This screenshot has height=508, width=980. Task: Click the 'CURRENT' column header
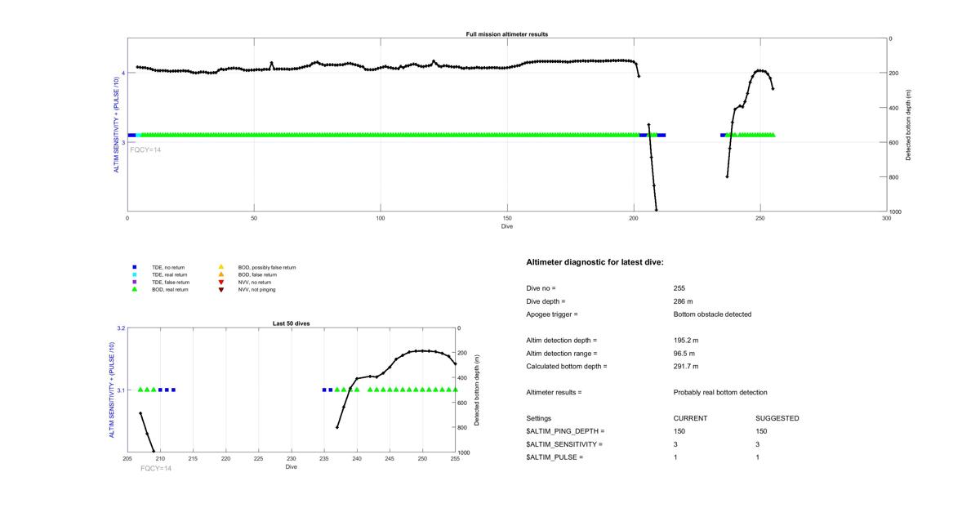(x=690, y=418)
